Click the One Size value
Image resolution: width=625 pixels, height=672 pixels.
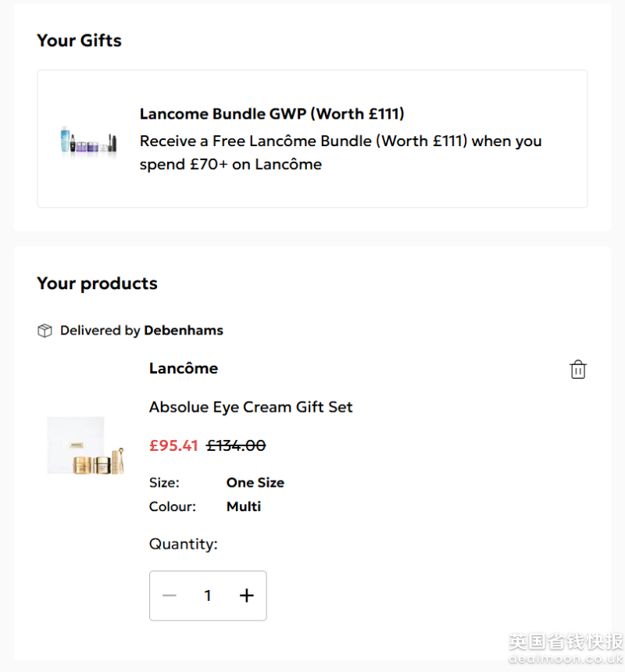[x=255, y=483]
